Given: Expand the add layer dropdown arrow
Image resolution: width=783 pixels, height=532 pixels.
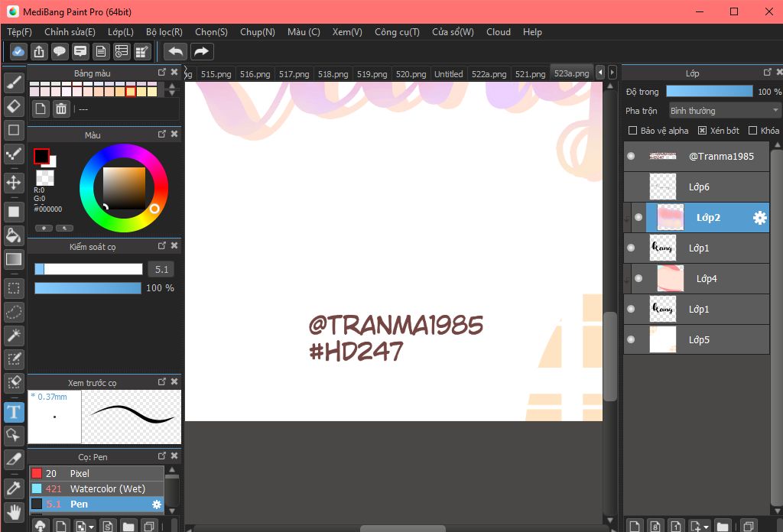Looking at the screenshot, I should 706,527.
